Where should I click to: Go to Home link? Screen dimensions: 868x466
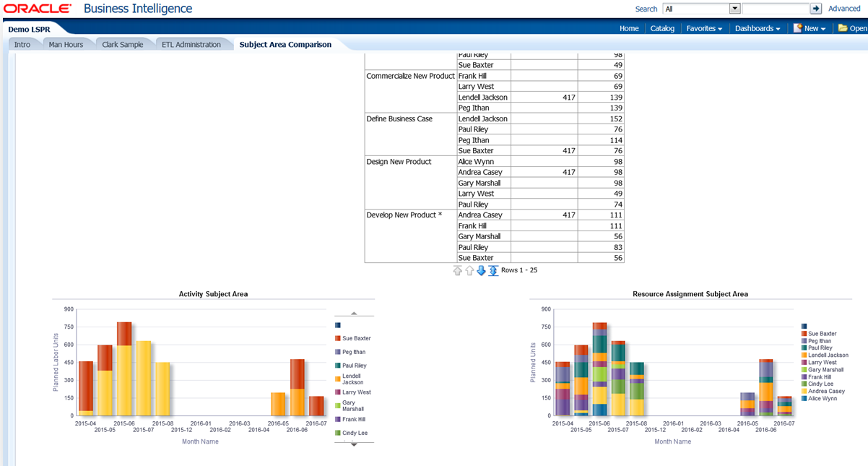pyautogui.click(x=629, y=28)
